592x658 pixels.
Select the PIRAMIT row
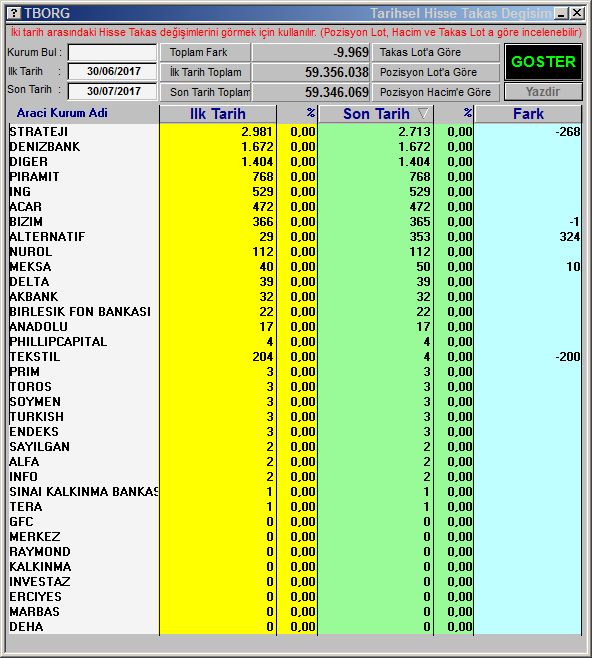point(295,177)
